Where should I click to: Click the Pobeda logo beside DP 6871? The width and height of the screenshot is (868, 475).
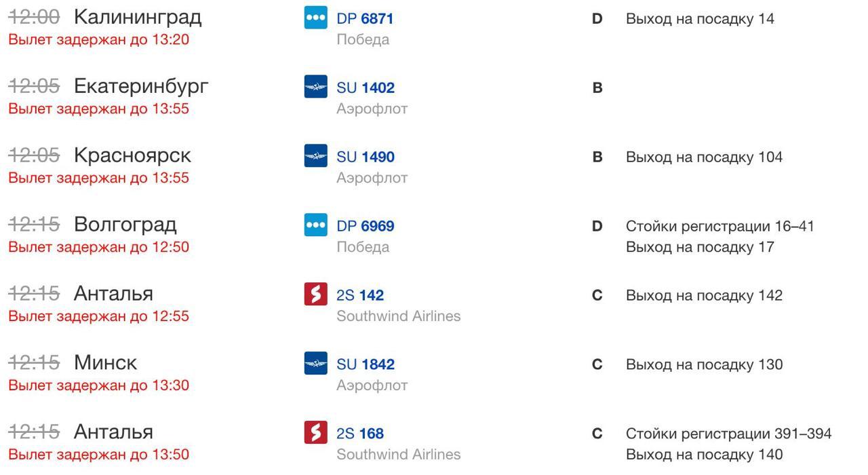316,18
